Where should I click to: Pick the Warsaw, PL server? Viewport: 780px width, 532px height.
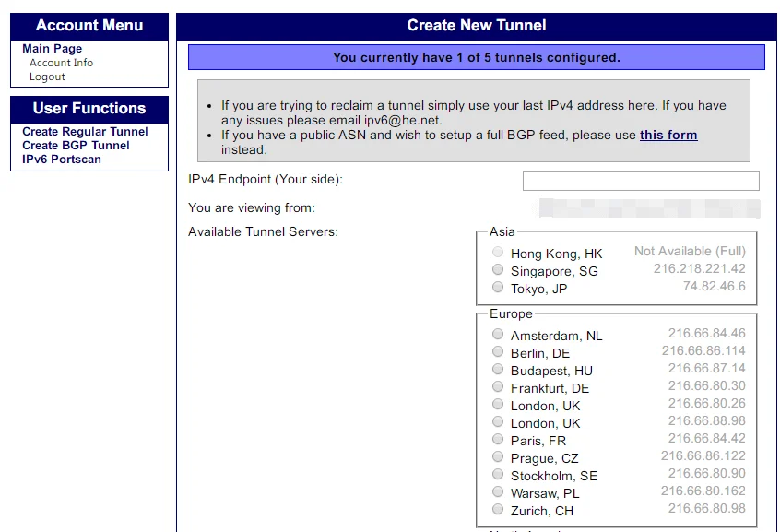[498, 492]
